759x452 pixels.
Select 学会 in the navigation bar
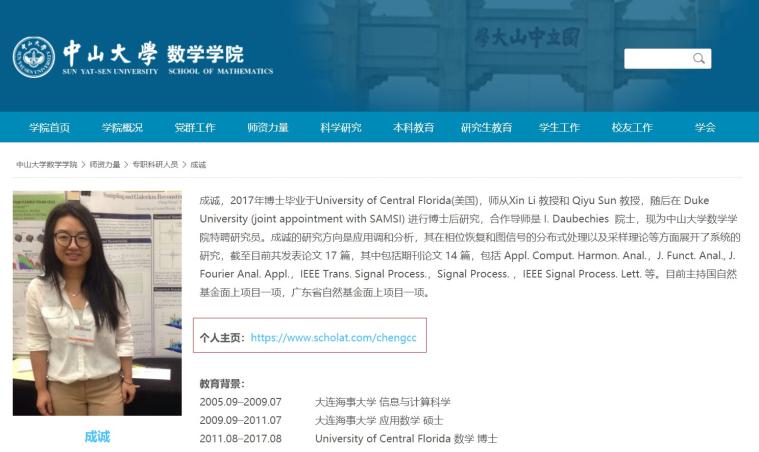[x=705, y=128]
